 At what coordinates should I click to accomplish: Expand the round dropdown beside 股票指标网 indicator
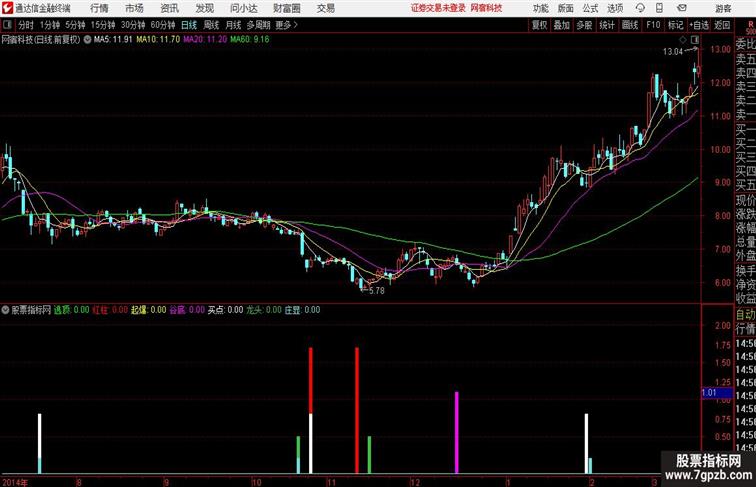(x=5, y=310)
